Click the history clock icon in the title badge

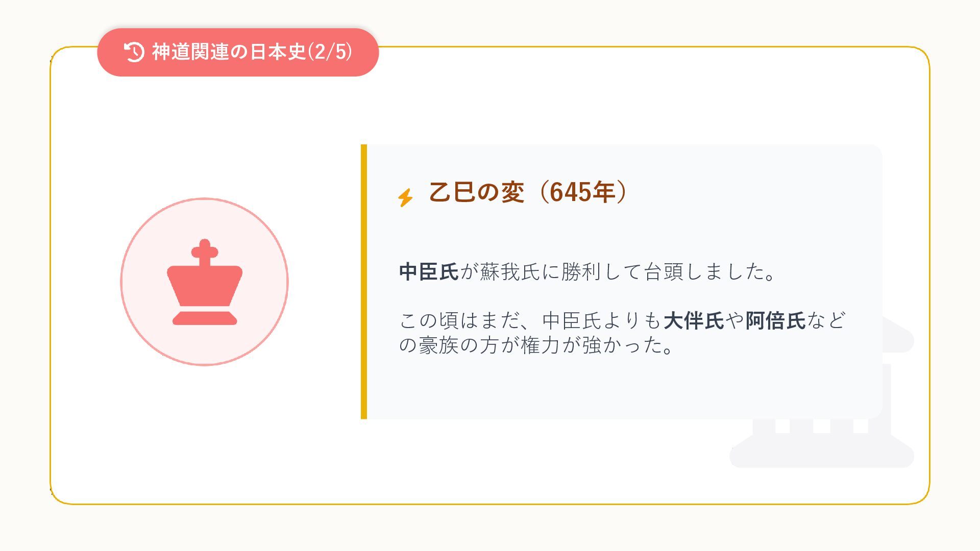pyautogui.click(x=134, y=52)
